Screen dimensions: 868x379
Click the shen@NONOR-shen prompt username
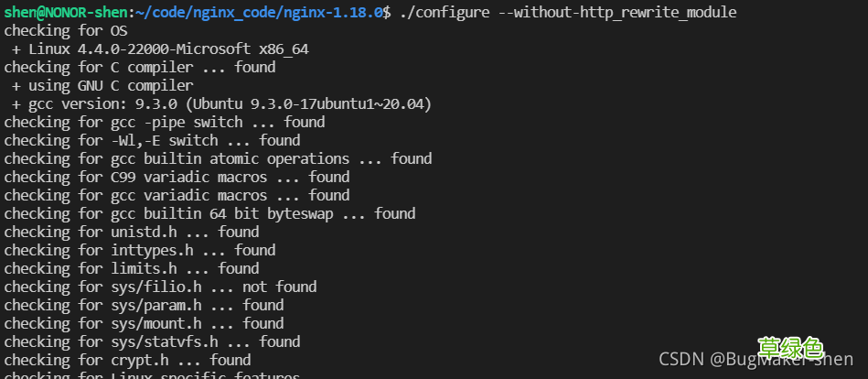(65, 12)
